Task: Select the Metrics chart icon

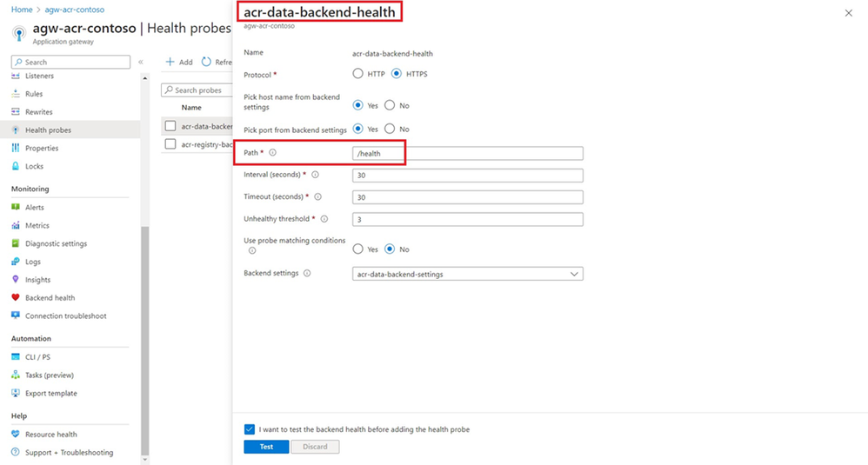Action: [x=16, y=226]
